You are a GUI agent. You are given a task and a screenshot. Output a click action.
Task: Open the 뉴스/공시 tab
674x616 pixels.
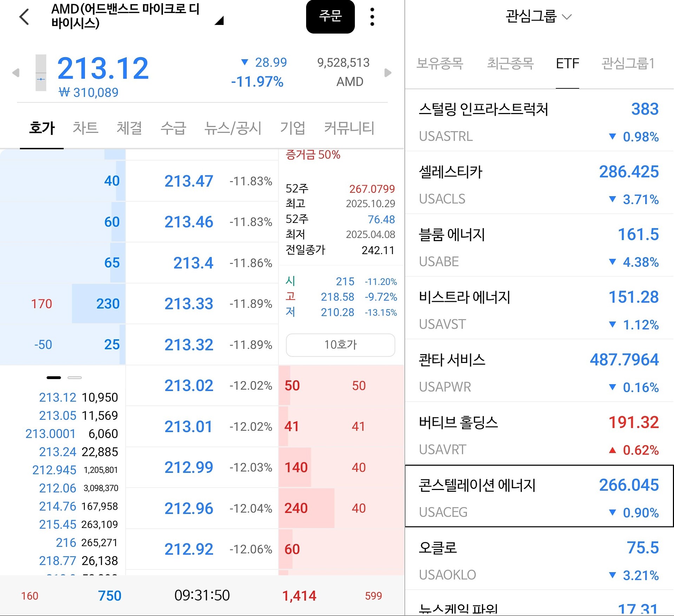(x=233, y=128)
